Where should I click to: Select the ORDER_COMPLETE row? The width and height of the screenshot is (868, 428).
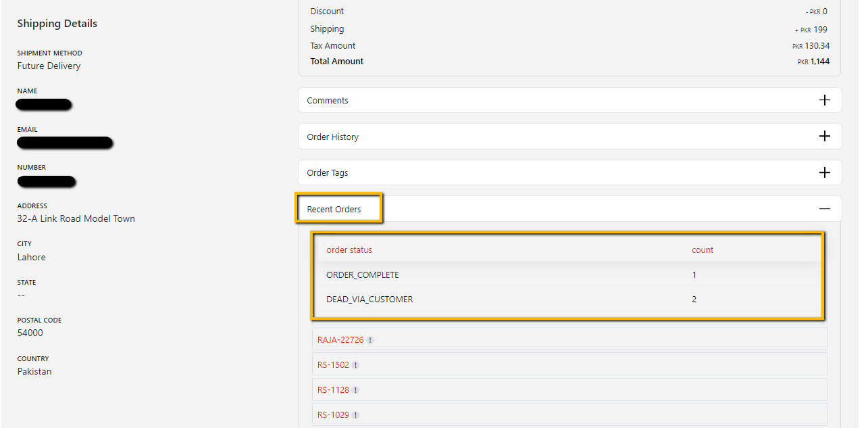pos(363,275)
